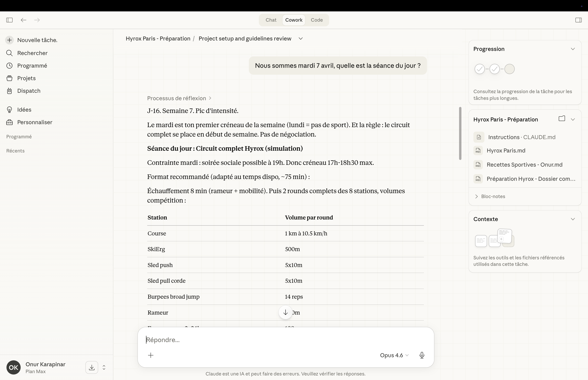Click the download icon next to Onur Karapinar
588x380 pixels.
[92, 367]
